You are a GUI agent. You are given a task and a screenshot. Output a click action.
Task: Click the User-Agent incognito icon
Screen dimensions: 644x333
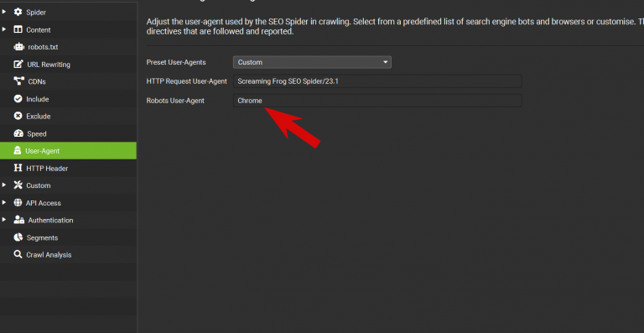coord(18,151)
